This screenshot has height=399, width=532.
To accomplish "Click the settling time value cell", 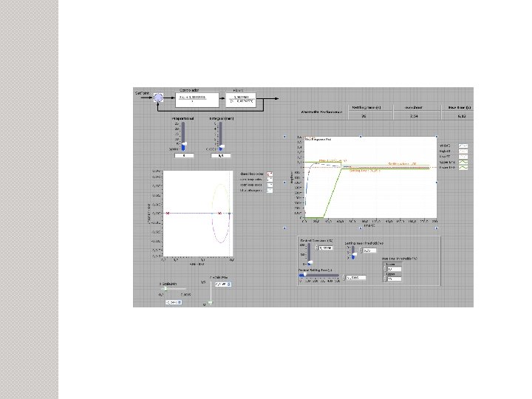I will tap(364, 116).
